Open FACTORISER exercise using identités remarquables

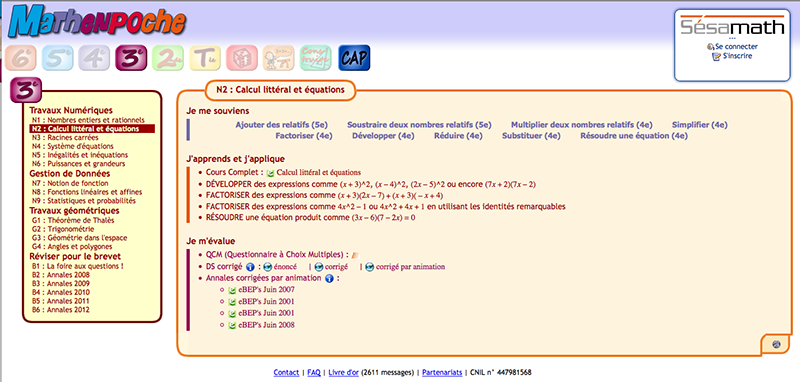386,207
